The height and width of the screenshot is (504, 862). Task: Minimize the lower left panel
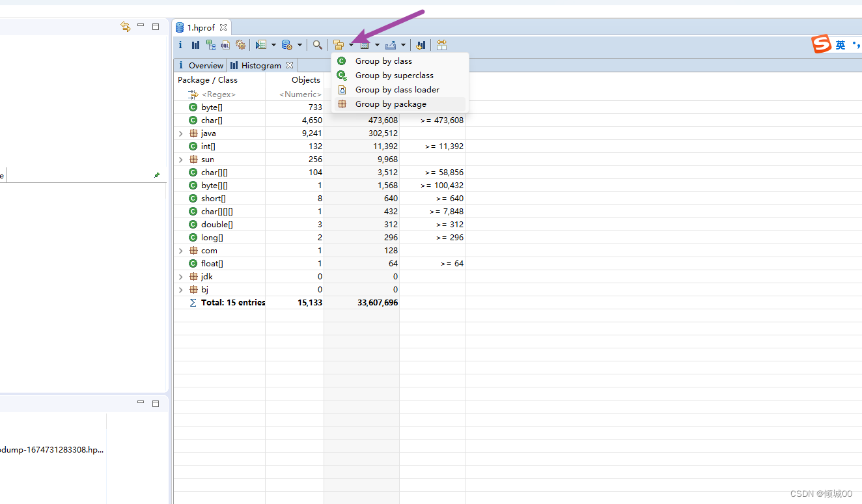click(141, 403)
